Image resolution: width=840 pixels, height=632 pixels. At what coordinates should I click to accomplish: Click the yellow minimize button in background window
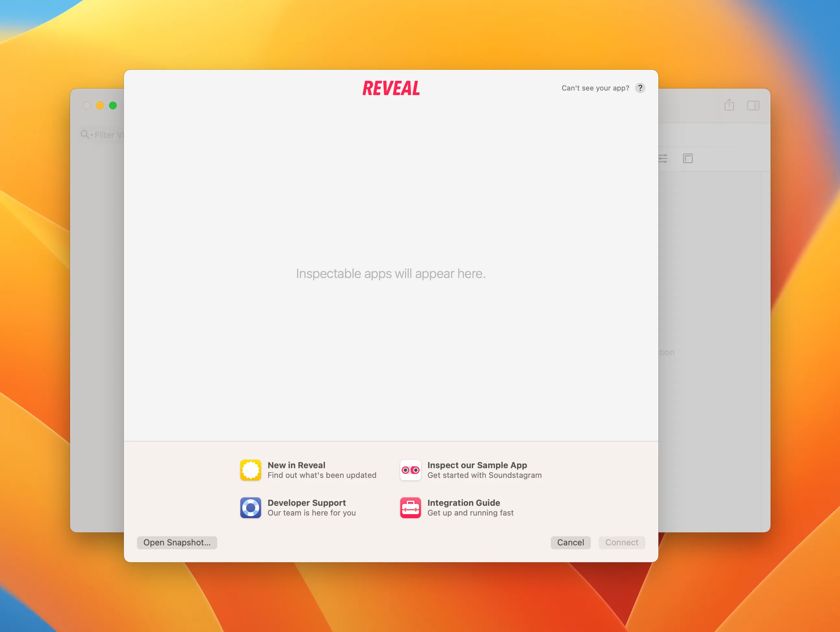pyautogui.click(x=100, y=105)
